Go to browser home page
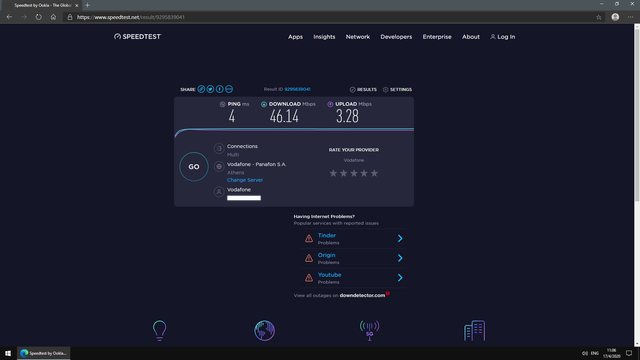 pos(53,17)
